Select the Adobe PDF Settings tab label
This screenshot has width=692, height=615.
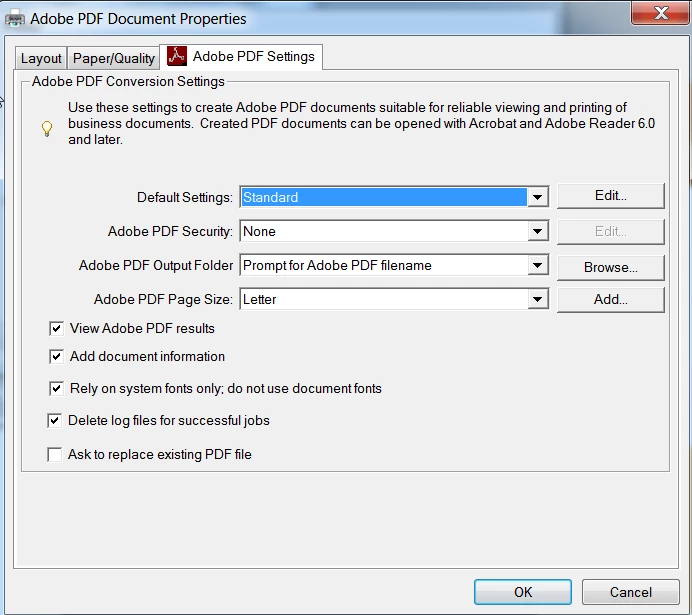pyautogui.click(x=254, y=56)
